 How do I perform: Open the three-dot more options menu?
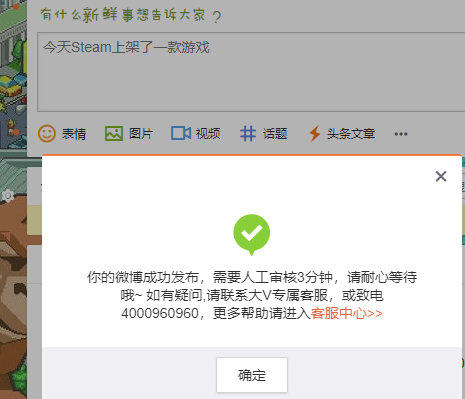pyautogui.click(x=401, y=134)
